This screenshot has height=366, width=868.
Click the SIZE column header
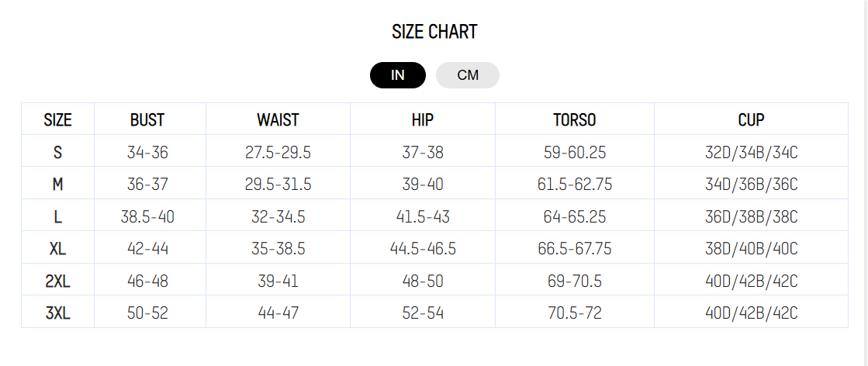pos(58,120)
